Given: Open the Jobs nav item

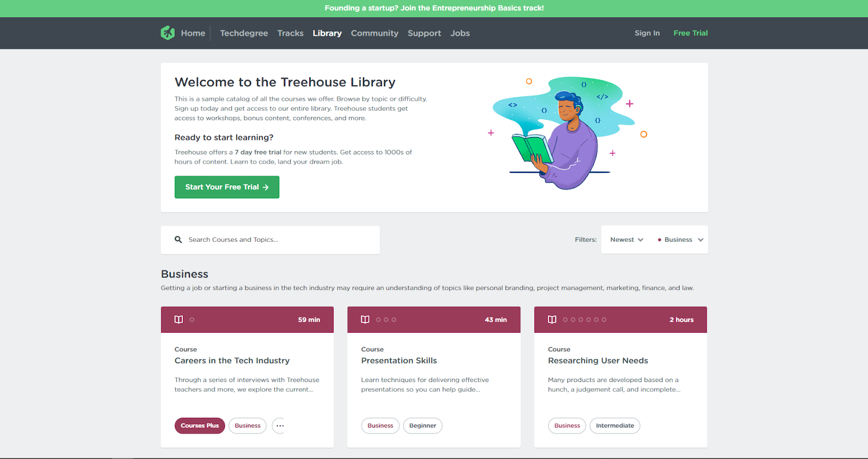Looking at the screenshot, I should pos(460,33).
